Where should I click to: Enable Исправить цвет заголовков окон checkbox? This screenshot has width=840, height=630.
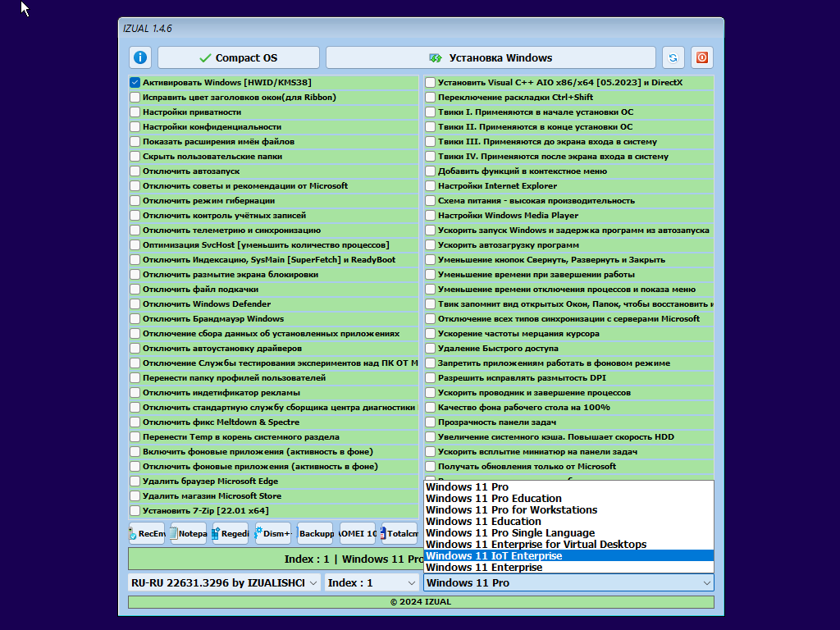135,98
